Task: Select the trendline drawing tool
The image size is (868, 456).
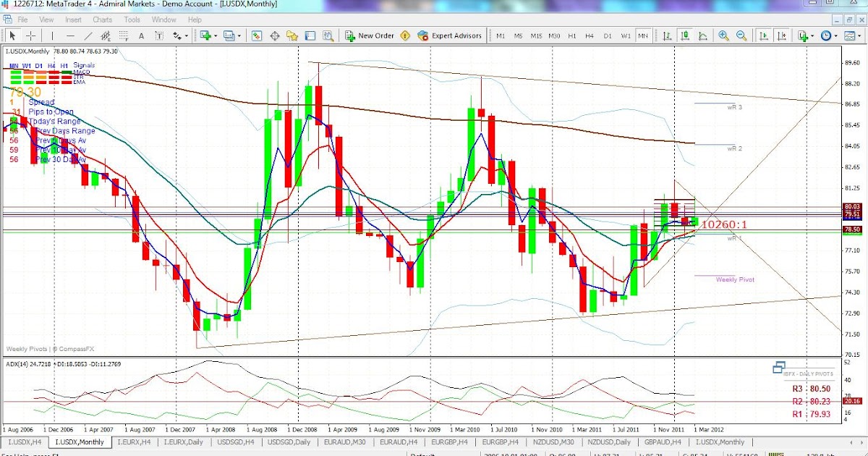Action: coord(88,35)
